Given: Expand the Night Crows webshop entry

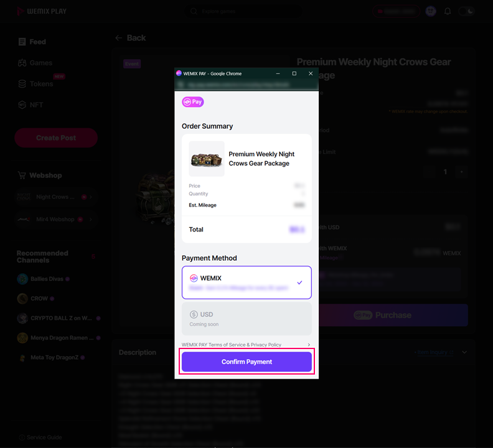Looking at the screenshot, I should (x=56, y=197).
